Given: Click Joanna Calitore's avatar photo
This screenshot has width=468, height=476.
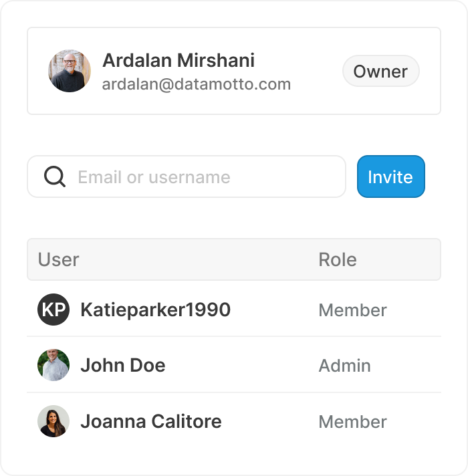Looking at the screenshot, I should coord(53,421).
